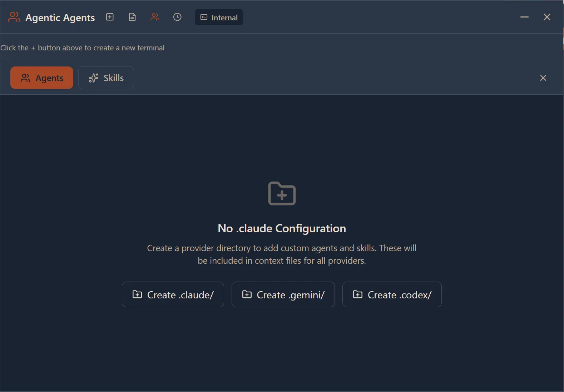Screen dimensions: 564x392
Task: Click the 'Create a provider directory' description text
Action: tap(282, 254)
